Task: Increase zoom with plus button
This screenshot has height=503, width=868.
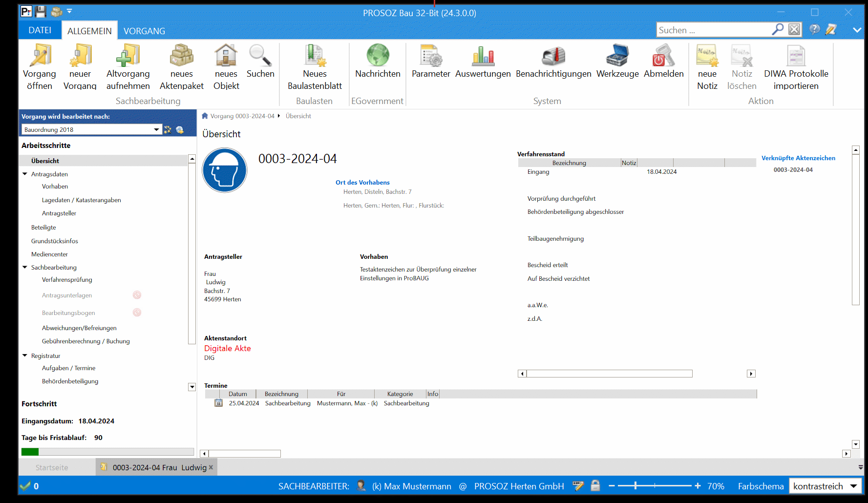Action: pyautogui.click(x=698, y=486)
